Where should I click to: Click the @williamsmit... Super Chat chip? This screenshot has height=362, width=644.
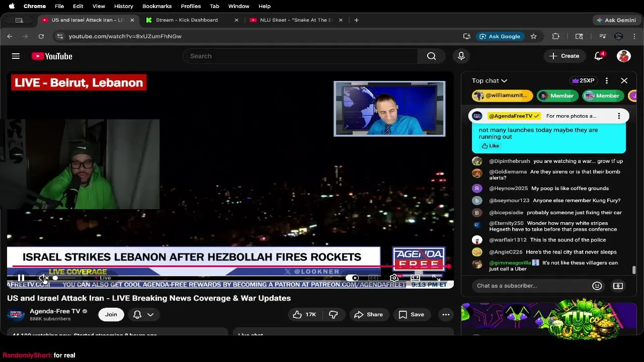click(x=502, y=96)
